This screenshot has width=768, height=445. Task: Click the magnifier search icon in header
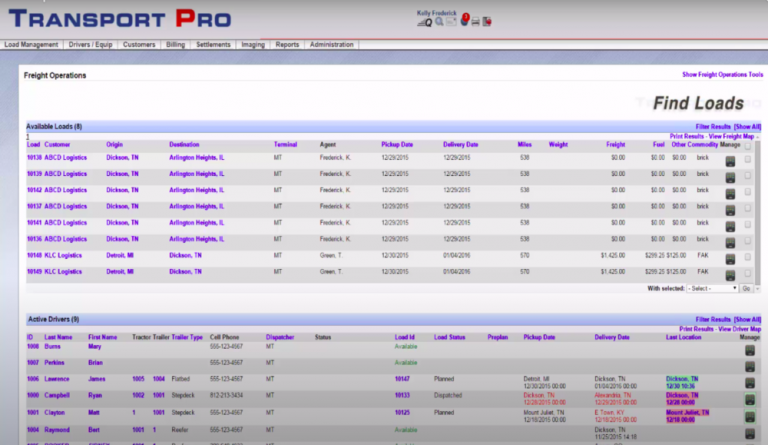tap(440, 21)
